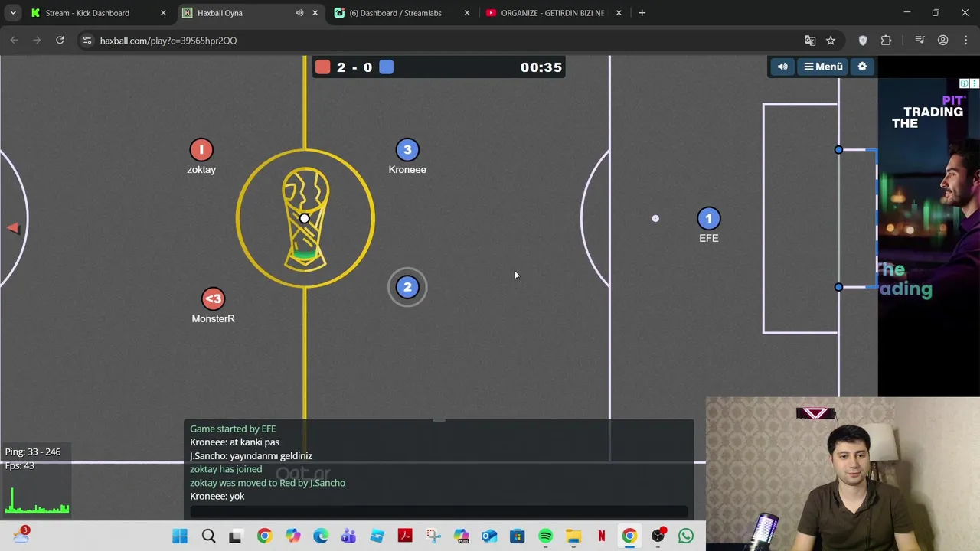Viewport: 980px width, 551px height.
Task: Close the Kick Dashboard tab
Action: pos(163,13)
